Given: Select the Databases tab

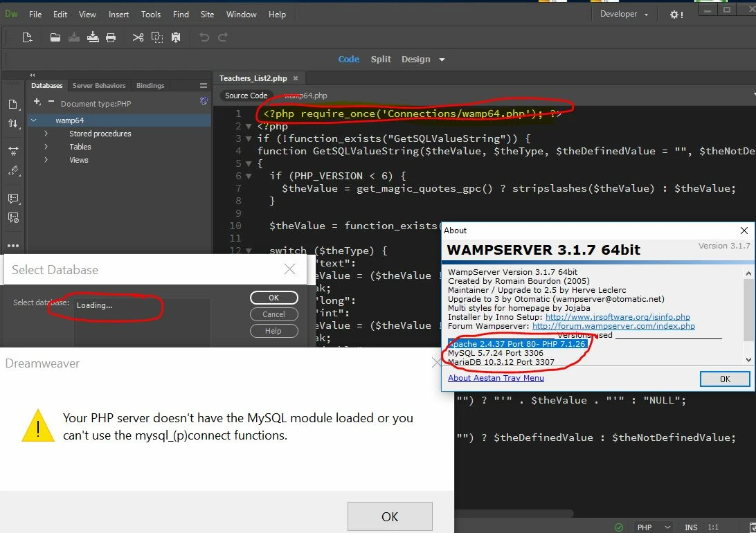Looking at the screenshot, I should [47, 85].
